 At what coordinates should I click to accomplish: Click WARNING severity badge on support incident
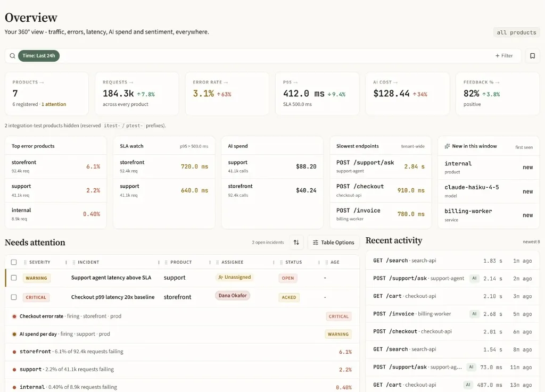[37, 278]
